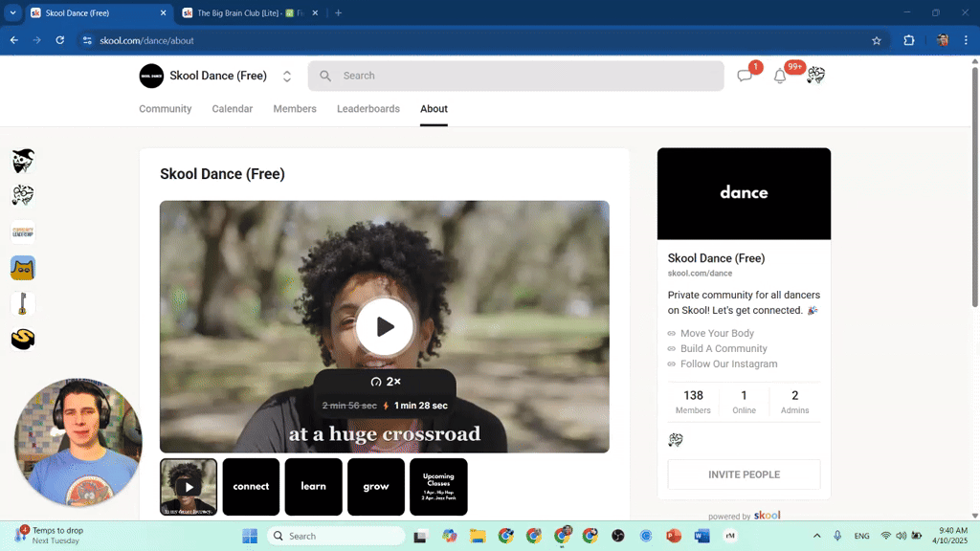
Task: Close the Skool Dance browser tab
Action: [x=163, y=13]
